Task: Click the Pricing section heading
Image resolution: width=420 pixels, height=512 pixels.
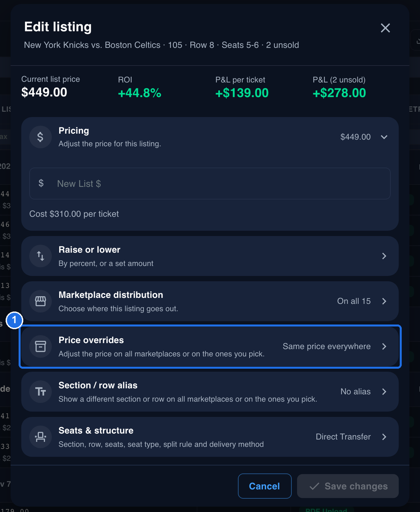Action: click(x=74, y=131)
